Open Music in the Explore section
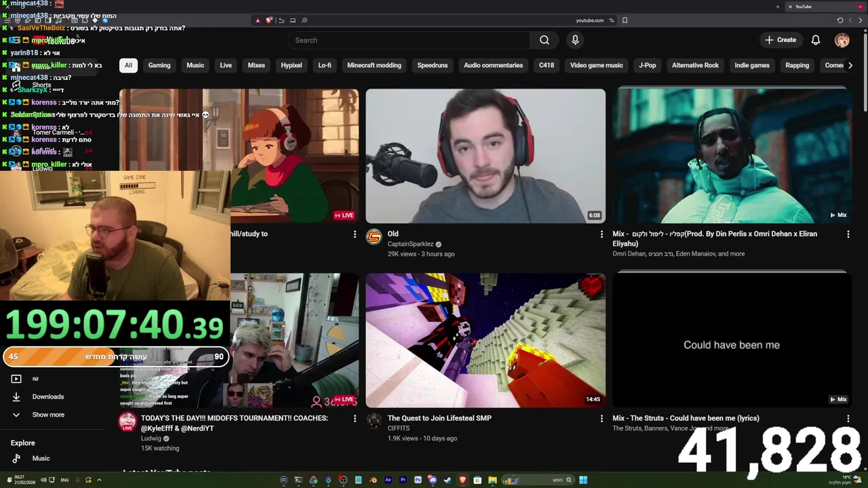Image resolution: width=868 pixels, height=488 pixels. click(41, 459)
